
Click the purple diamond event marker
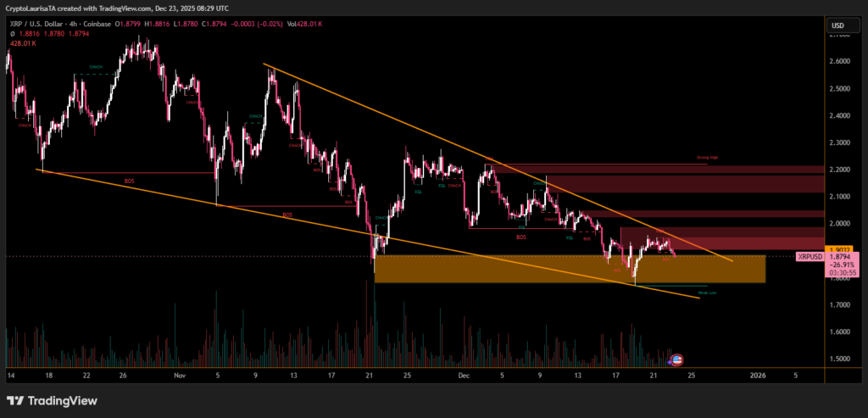669,362
